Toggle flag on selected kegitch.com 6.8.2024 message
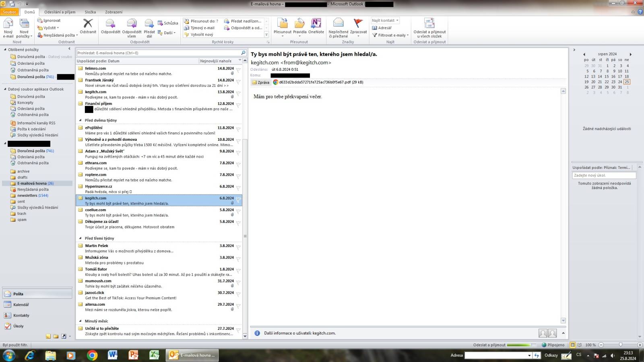644x362 pixels. tap(238, 200)
